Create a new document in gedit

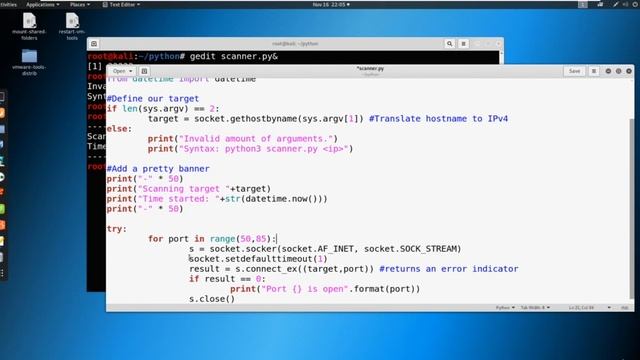[x=144, y=71]
